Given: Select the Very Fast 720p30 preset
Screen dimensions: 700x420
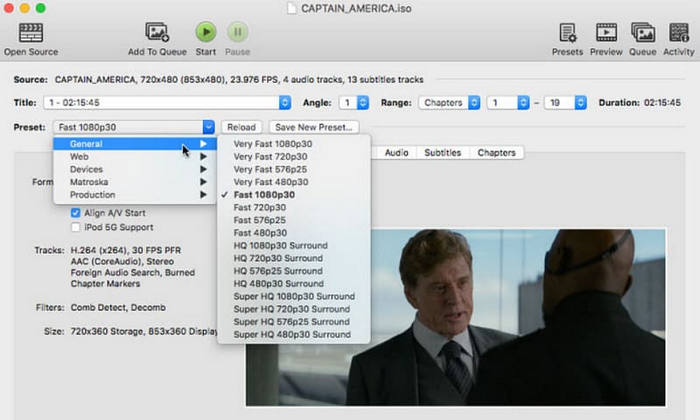Looking at the screenshot, I should tap(294, 157).
